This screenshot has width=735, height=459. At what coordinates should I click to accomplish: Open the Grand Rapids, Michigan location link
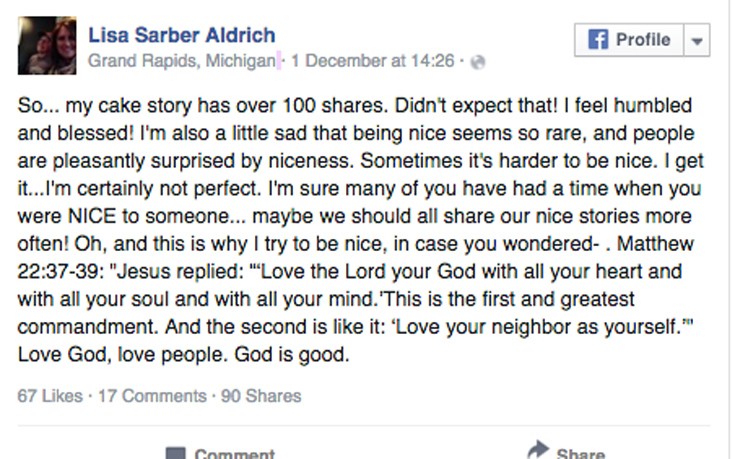181,61
